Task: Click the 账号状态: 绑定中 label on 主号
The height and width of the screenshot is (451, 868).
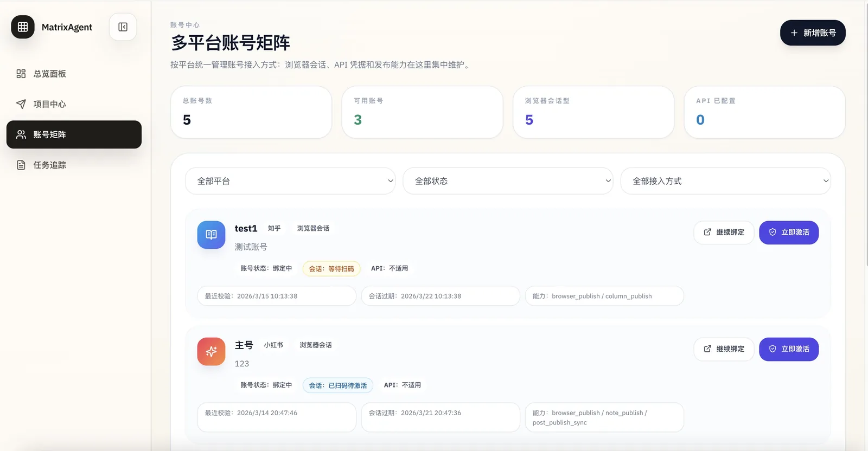Action: (266, 385)
